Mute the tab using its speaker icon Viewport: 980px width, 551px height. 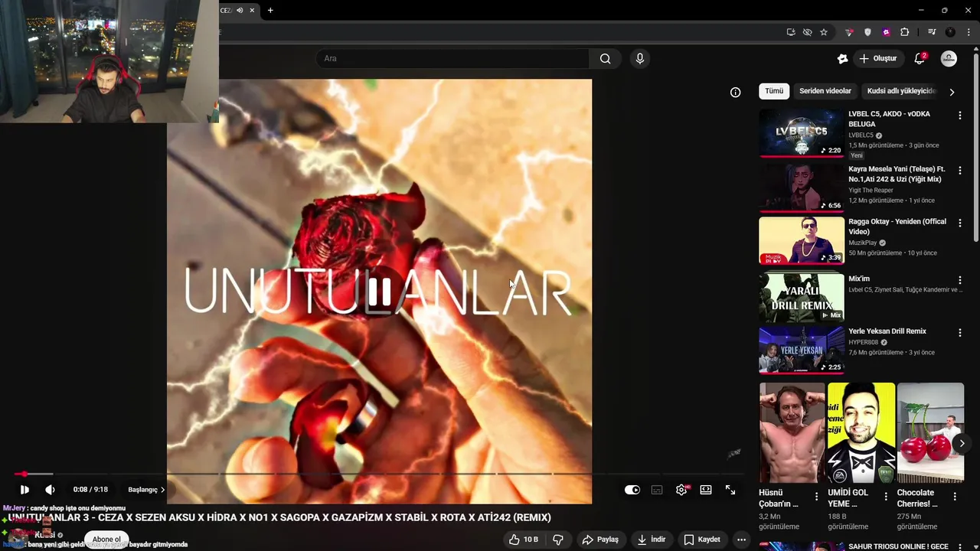(240, 10)
